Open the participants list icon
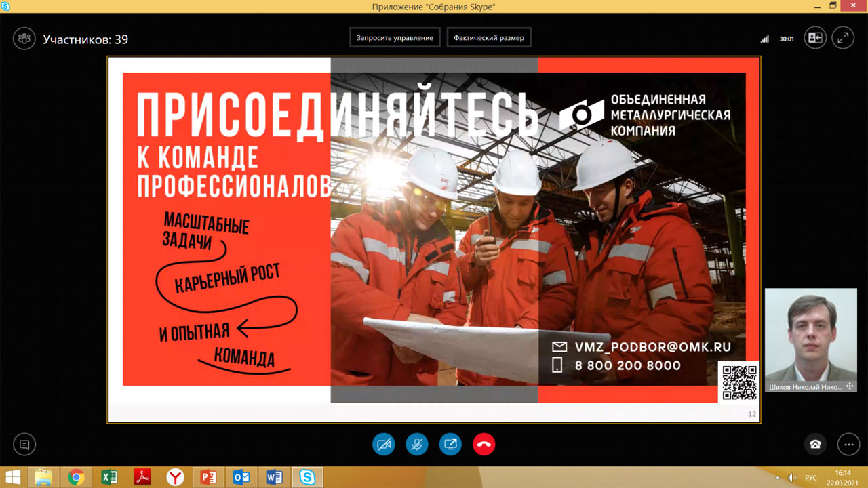868x488 pixels. tap(24, 39)
